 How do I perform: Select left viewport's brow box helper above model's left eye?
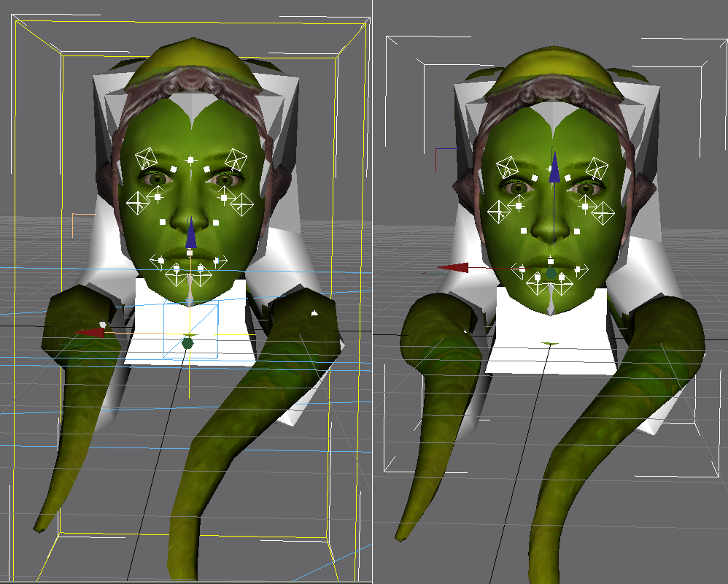click(235, 159)
